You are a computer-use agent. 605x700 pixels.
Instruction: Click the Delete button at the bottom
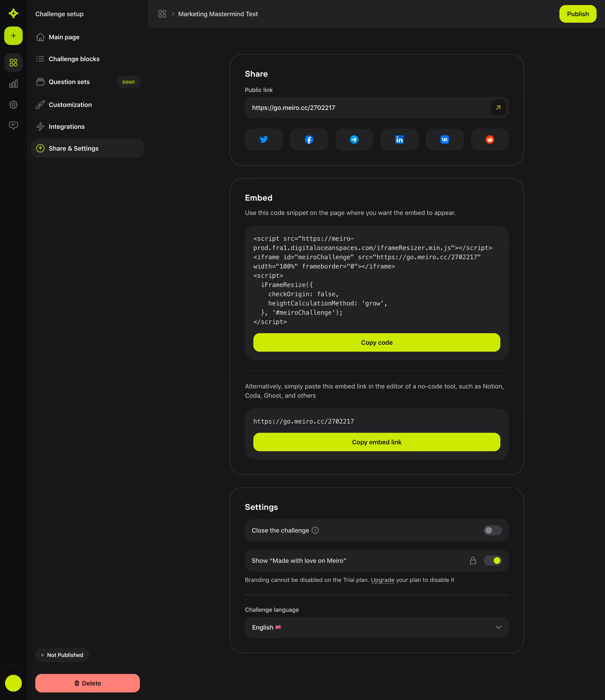click(x=87, y=683)
